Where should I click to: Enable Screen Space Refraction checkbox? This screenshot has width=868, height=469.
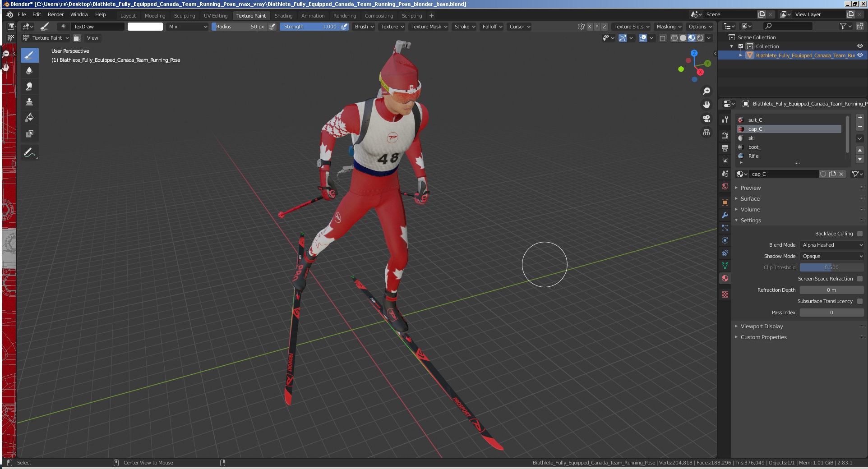coord(860,279)
